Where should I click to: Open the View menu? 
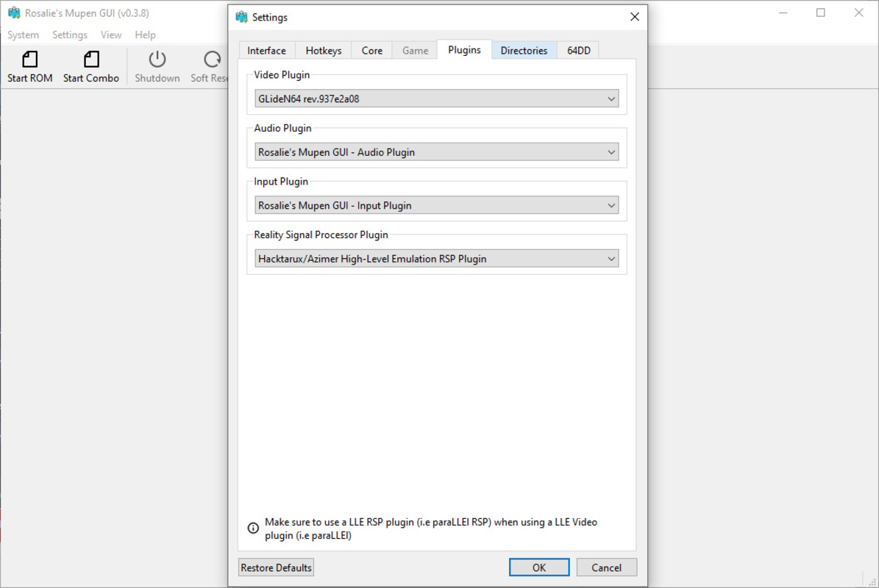[x=111, y=35]
